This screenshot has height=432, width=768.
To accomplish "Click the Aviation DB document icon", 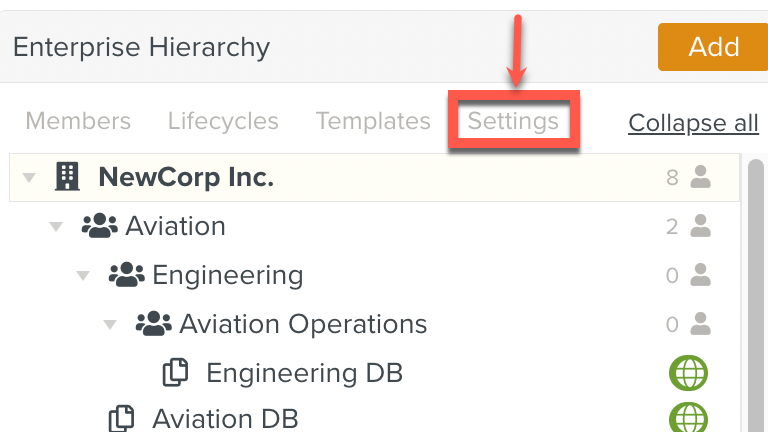I will click(x=122, y=418).
